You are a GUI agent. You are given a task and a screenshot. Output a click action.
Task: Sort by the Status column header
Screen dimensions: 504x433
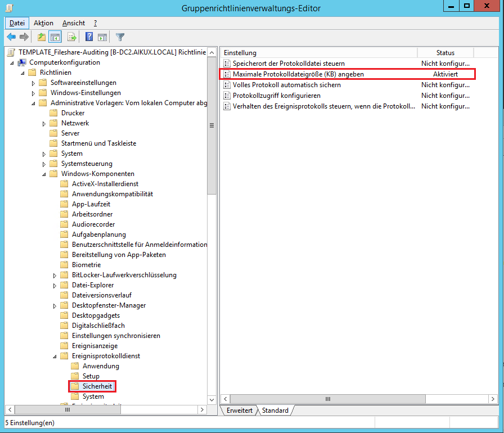pos(445,53)
